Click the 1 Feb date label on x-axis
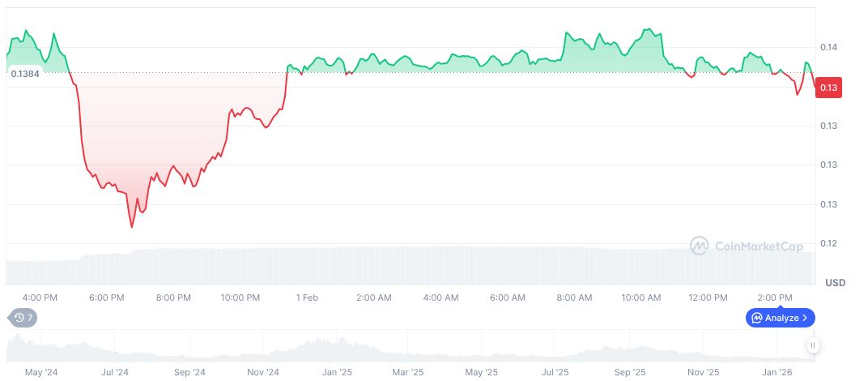 (308, 298)
